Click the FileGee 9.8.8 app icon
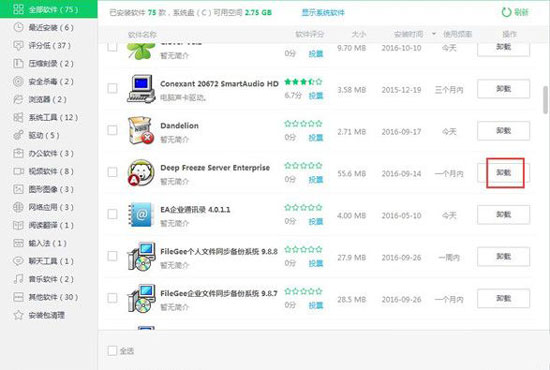The height and width of the screenshot is (370, 550). [141, 256]
